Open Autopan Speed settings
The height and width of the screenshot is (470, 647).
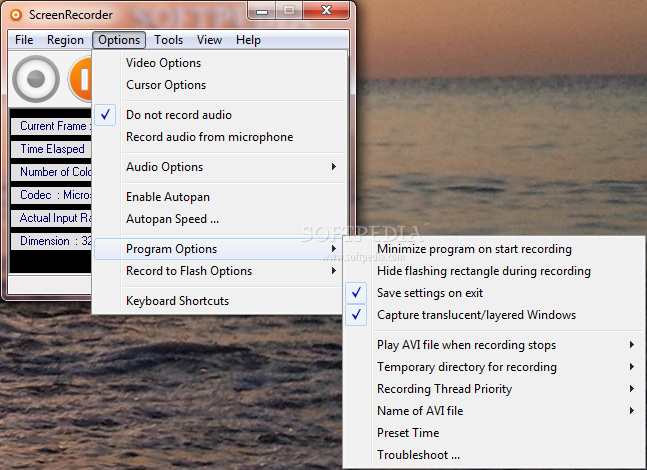(220, 219)
